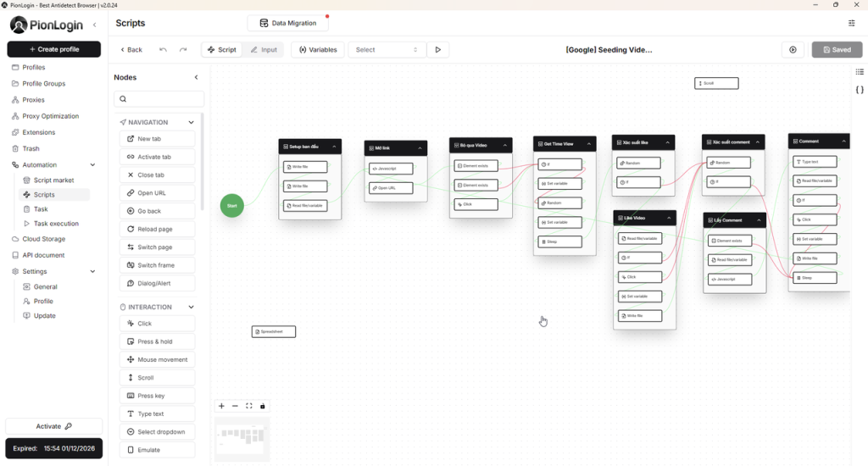868x466 pixels.
Task: Click the redo arrow in the toolbar
Action: tap(183, 50)
